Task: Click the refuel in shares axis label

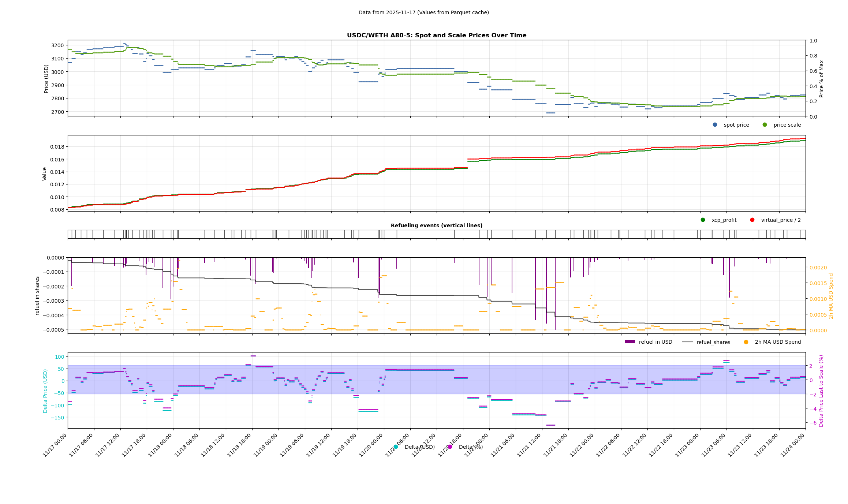Action: (37, 295)
